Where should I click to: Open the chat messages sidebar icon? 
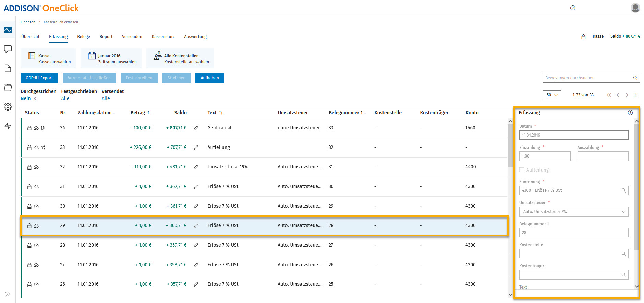pos(8,49)
